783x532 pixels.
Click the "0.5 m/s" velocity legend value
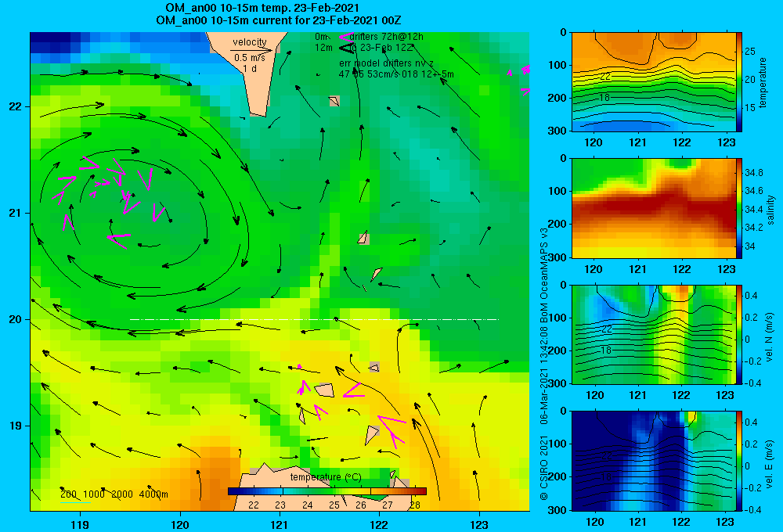coord(250,58)
